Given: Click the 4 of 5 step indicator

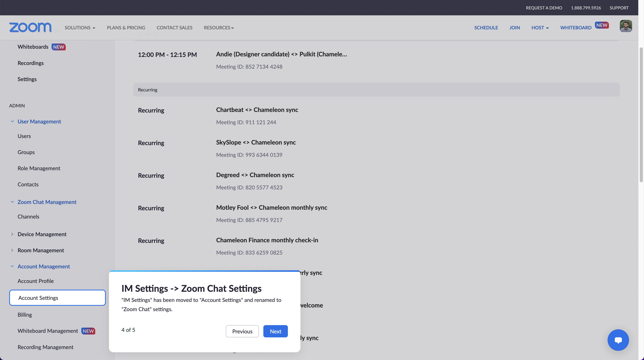Looking at the screenshot, I should [128, 330].
